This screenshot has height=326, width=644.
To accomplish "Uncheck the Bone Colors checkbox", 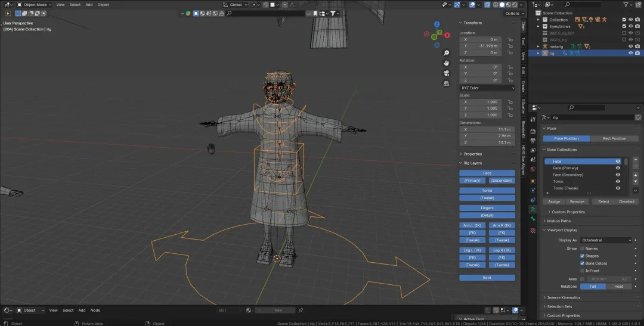I will click(583, 263).
